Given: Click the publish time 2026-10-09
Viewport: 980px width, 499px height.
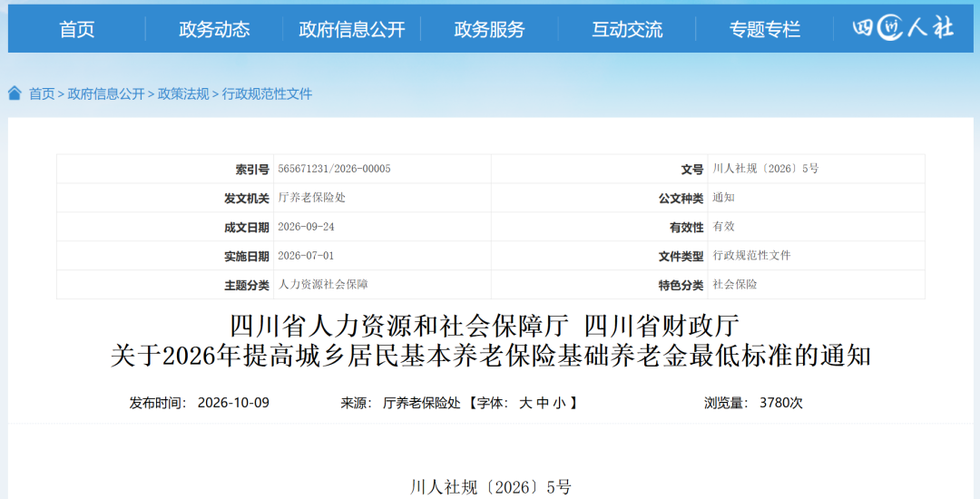Looking at the screenshot, I should pyautogui.click(x=233, y=403).
